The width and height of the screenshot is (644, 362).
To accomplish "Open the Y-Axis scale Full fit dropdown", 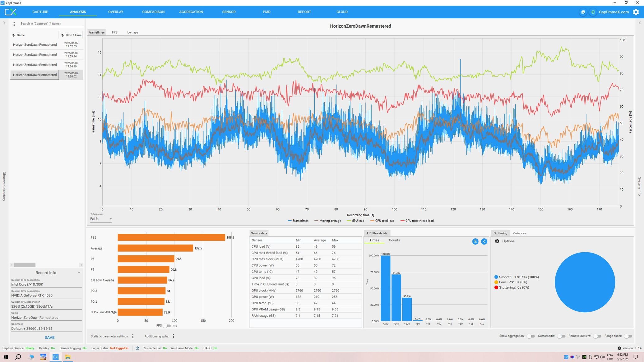I will [x=101, y=219].
